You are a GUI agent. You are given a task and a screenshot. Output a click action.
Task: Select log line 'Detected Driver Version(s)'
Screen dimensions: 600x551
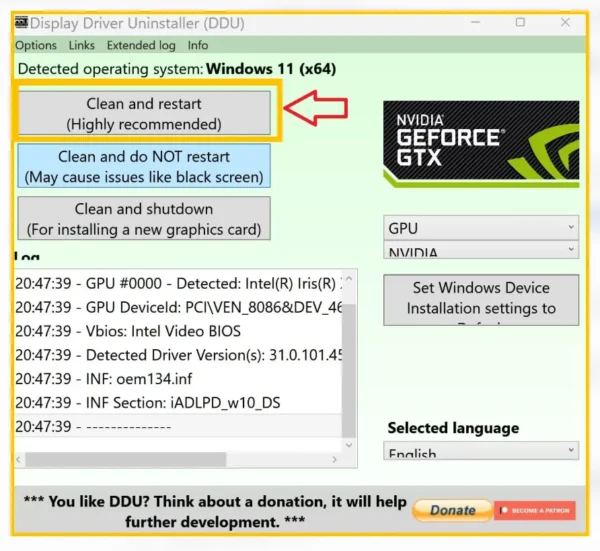click(x=178, y=355)
